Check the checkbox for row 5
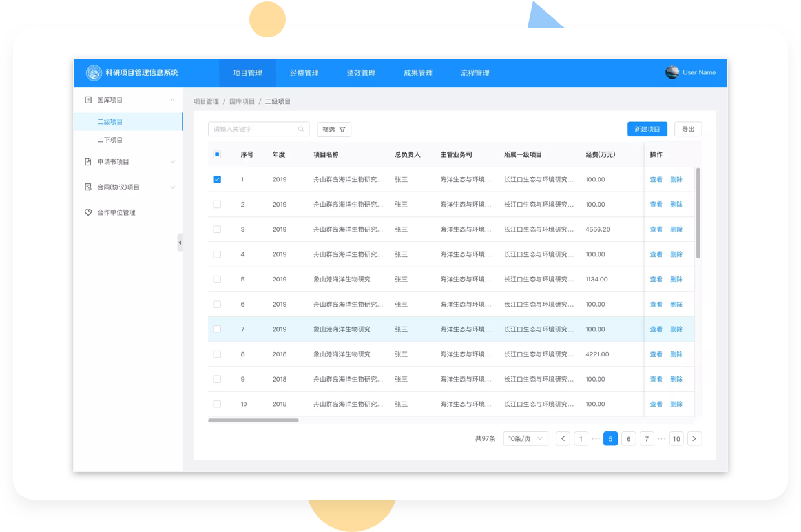This screenshot has height=532, width=801. tap(217, 280)
